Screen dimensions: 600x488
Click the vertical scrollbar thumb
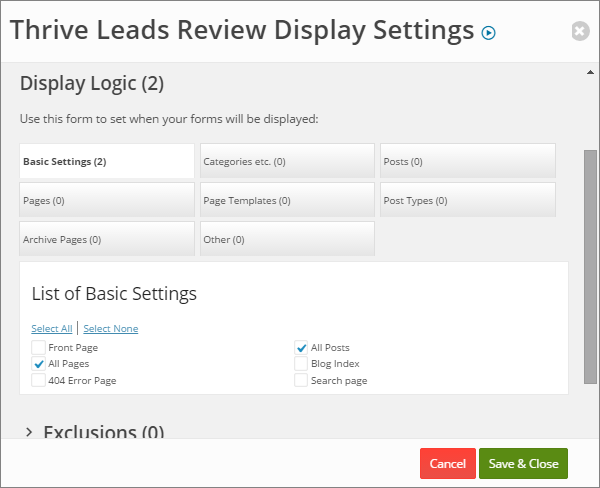pos(590,267)
